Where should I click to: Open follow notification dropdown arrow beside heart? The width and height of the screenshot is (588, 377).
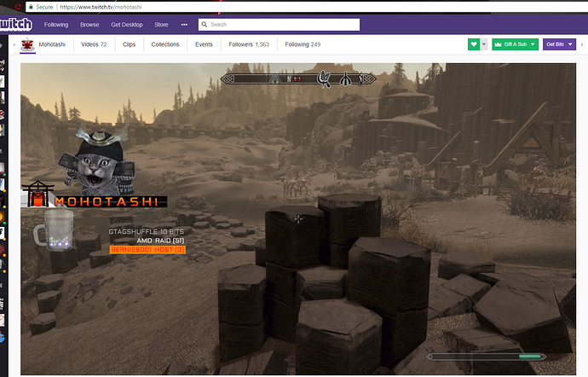(484, 44)
